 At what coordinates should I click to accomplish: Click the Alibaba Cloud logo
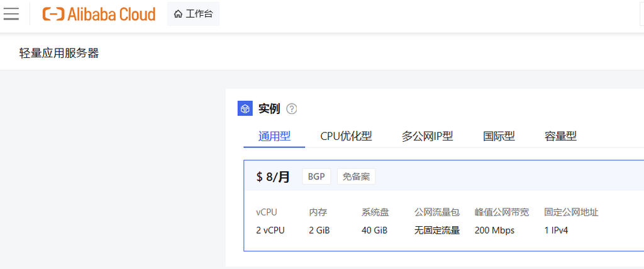[x=99, y=14]
